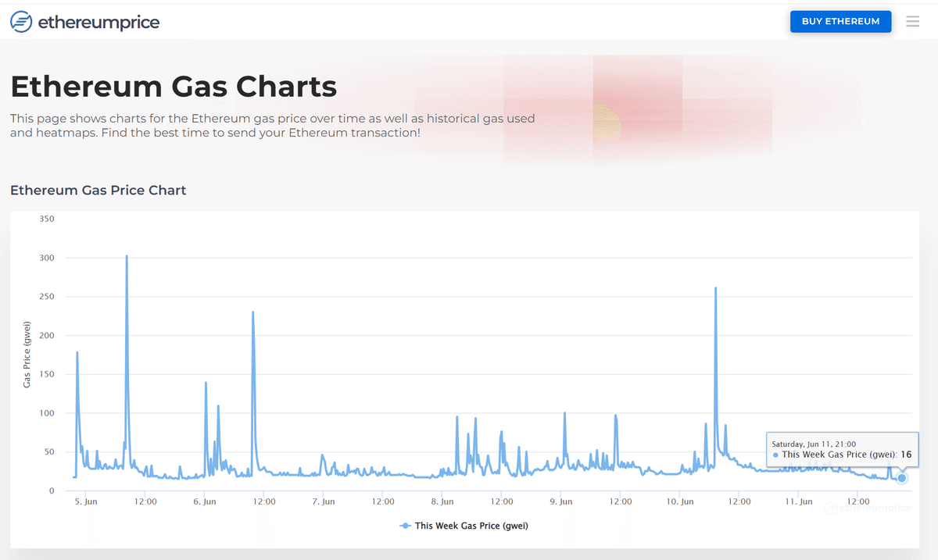
Task: Click the 300 y-axis value
Action: tap(47, 258)
